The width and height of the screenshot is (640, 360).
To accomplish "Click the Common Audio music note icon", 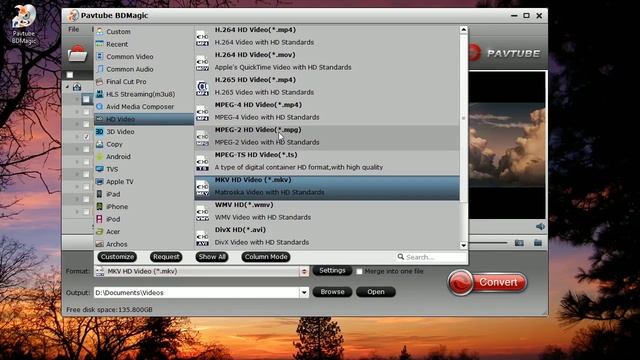I will tap(100, 69).
